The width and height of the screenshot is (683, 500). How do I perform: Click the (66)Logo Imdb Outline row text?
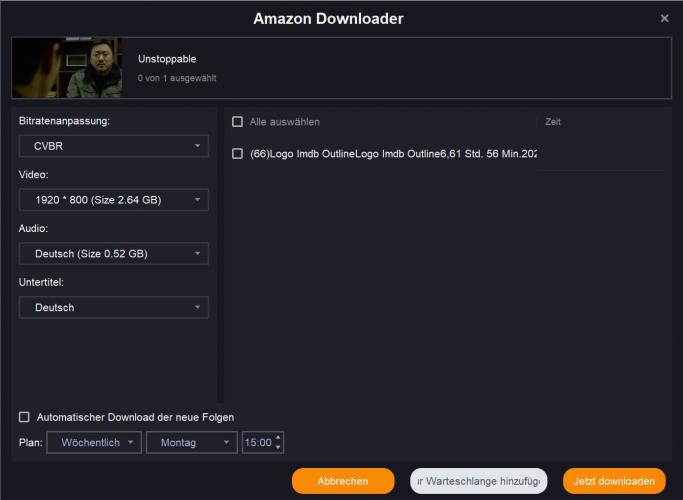(x=393, y=154)
